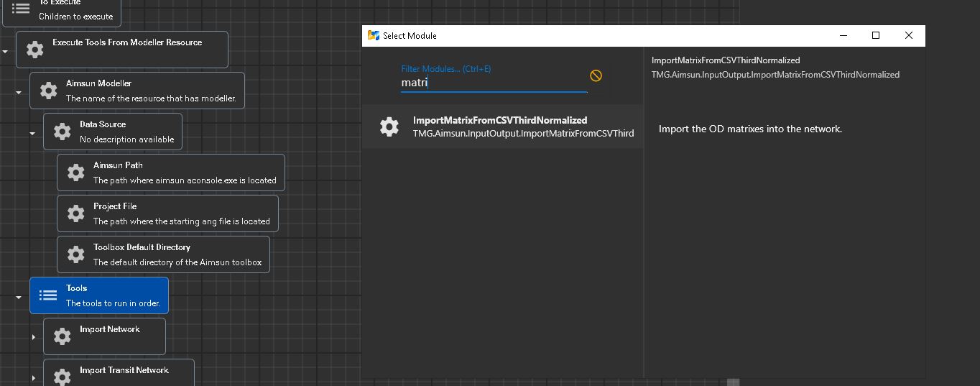Click the Select Module window title icon
The height and width of the screenshot is (386, 980).
click(x=373, y=35)
